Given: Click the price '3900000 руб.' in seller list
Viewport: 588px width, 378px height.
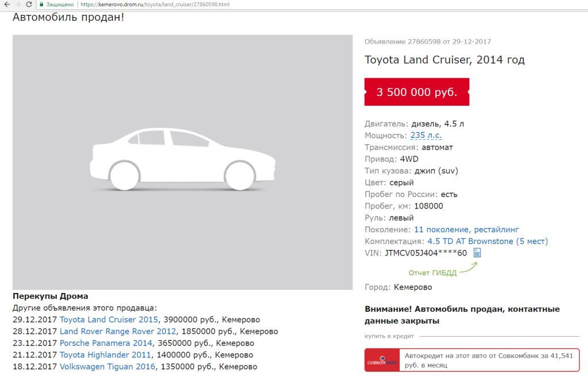Looking at the screenshot, I should click(x=189, y=319).
